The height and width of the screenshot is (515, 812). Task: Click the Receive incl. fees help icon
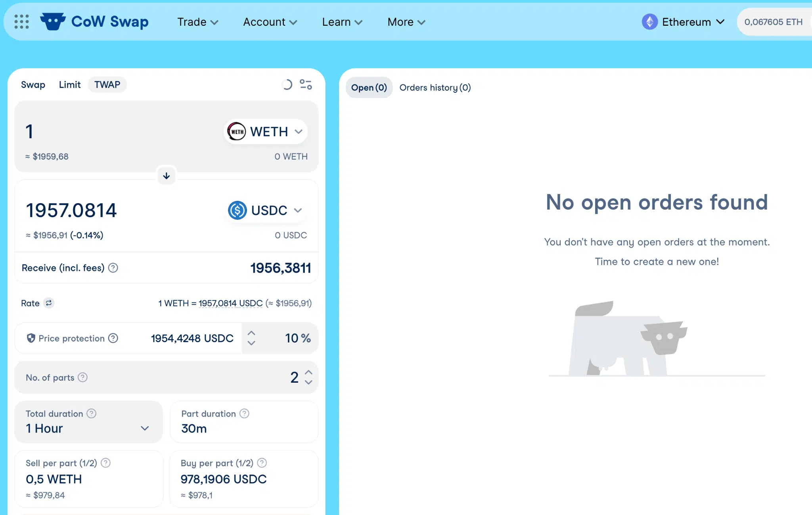113,268
